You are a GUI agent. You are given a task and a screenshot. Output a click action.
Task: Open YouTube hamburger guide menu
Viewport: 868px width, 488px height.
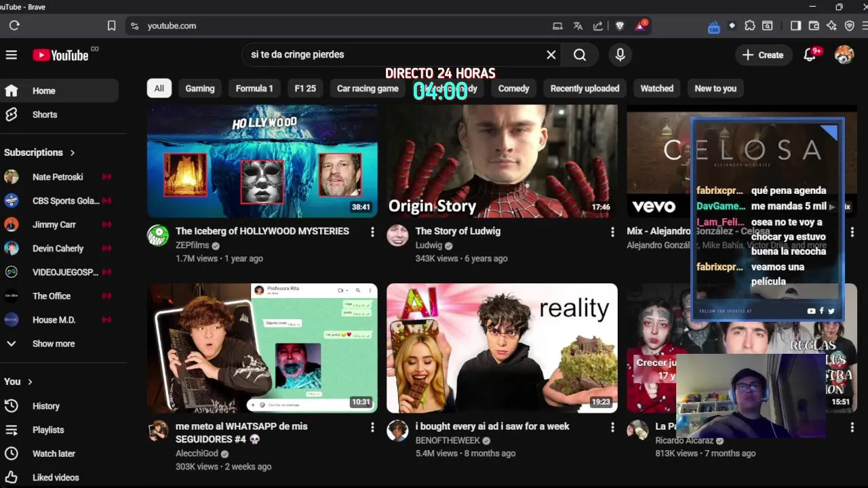coord(12,55)
